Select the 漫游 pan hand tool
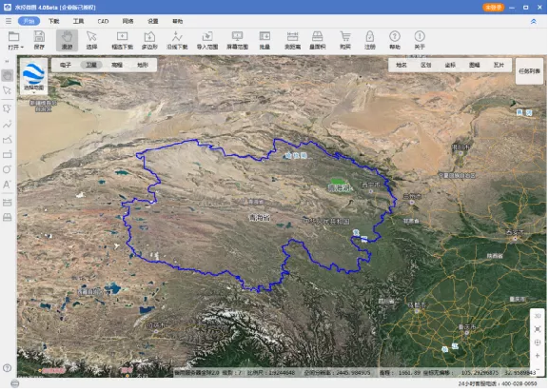The width and height of the screenshot is (549, 392). (67, 40)
